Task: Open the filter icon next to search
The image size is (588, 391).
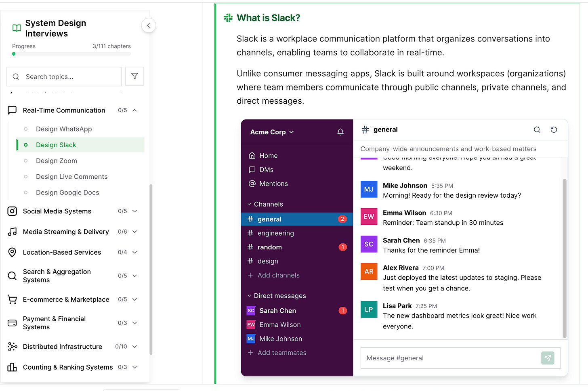Action: tap(134, 76)
